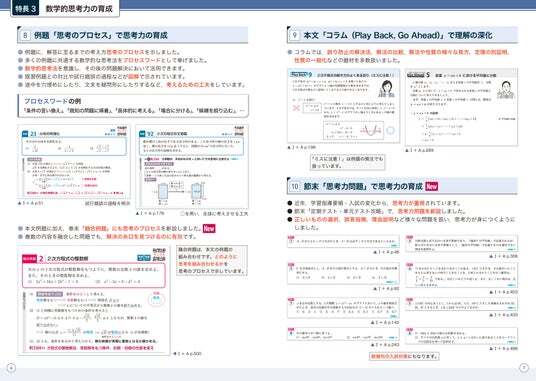Open the 総合例題 2 2次方程式の整数解 thumbnail
536x381 pixels.
tap(94, 301)
